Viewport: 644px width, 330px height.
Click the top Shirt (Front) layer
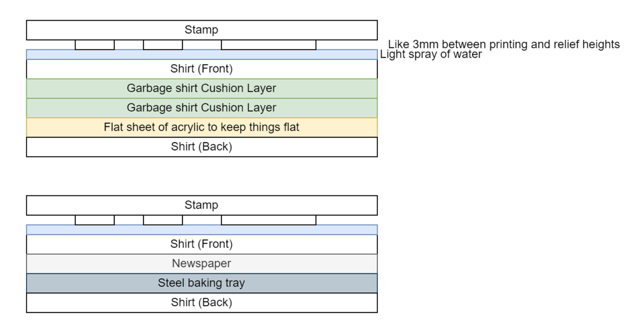(x=202, y=69)
